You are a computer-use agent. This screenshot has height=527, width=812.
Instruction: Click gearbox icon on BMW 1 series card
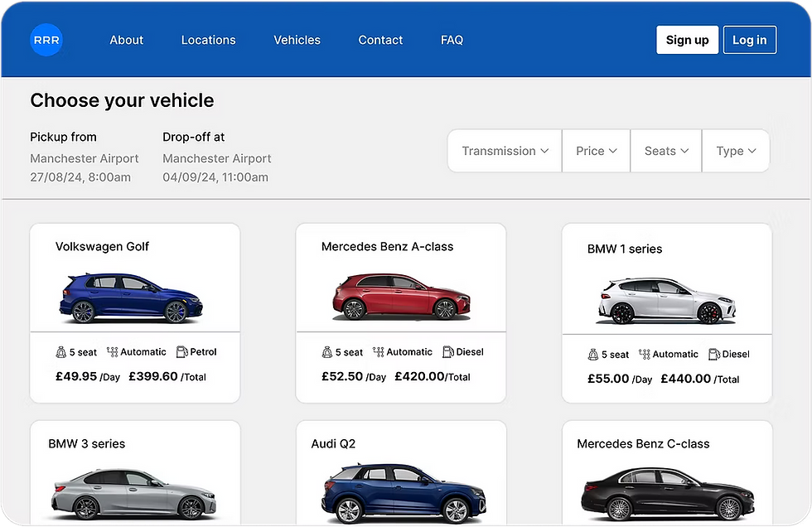point(645,354)
